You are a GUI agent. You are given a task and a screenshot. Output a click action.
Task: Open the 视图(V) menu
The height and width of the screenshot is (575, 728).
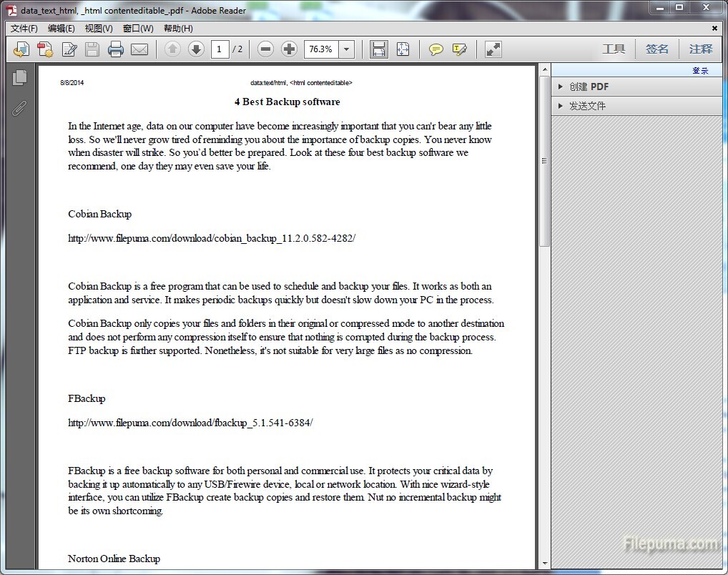[99, 29]
